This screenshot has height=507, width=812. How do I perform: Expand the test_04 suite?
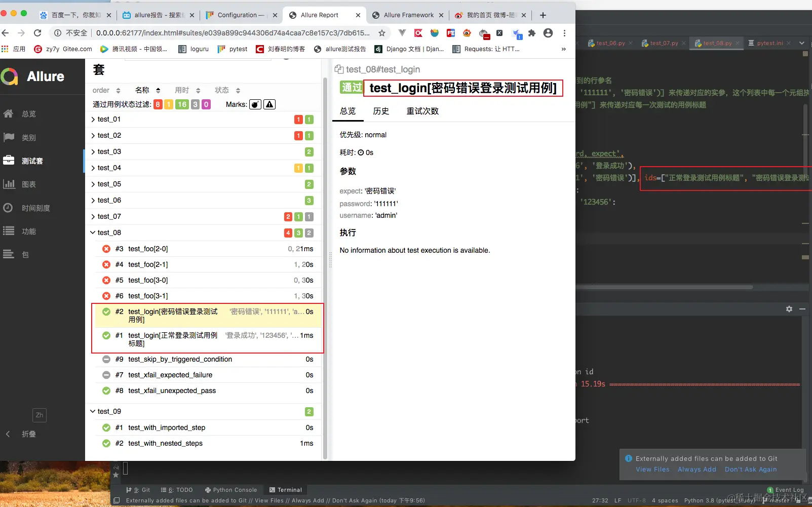(x=203, y=168)
